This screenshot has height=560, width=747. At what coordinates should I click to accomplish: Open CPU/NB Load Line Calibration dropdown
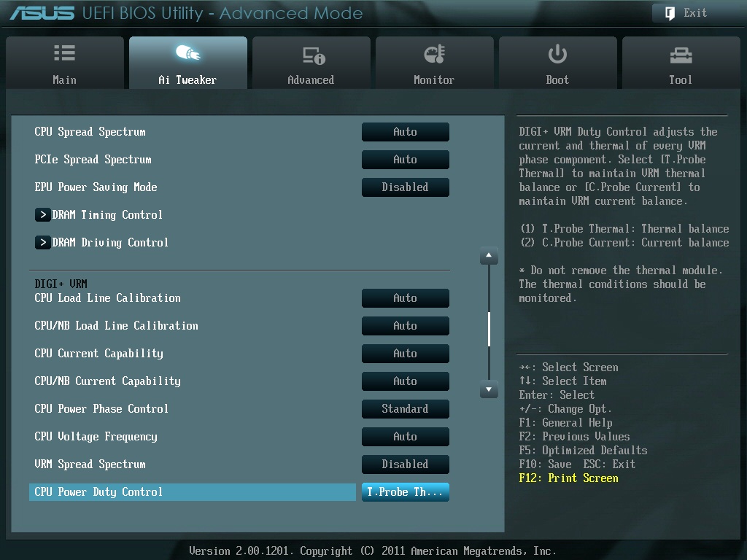(406, 326)
